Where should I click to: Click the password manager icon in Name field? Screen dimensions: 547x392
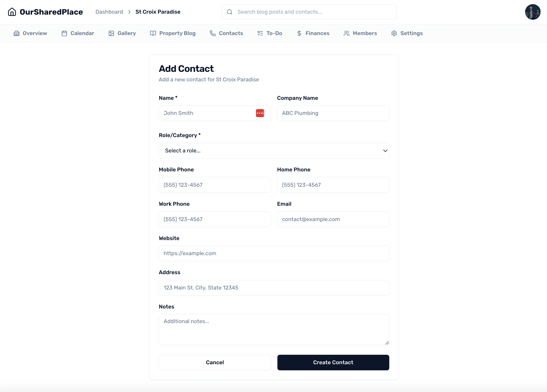click(x=260, y=113)
